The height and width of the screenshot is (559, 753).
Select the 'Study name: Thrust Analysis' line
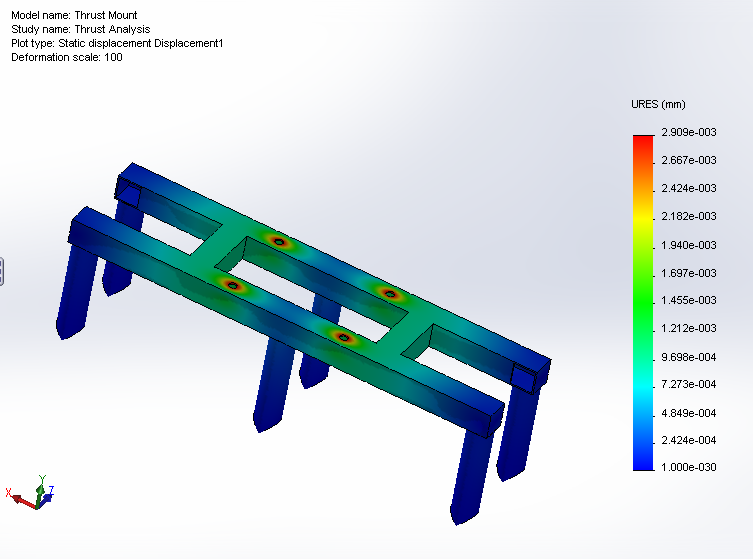click(81, 29)
